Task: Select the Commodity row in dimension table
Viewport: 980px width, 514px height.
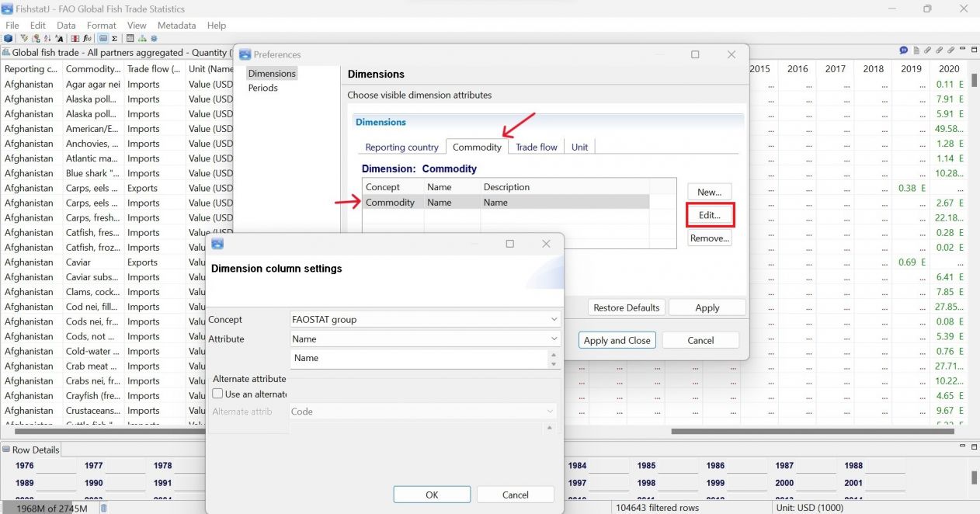Action: pyautogui.click(x=506, y=203)
